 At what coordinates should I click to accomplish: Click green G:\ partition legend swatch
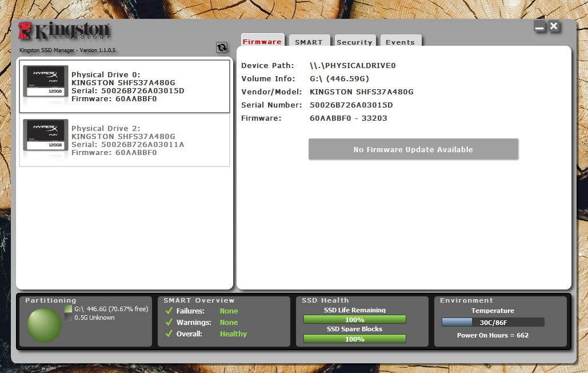pyautogui.click(x=68, y=309)
